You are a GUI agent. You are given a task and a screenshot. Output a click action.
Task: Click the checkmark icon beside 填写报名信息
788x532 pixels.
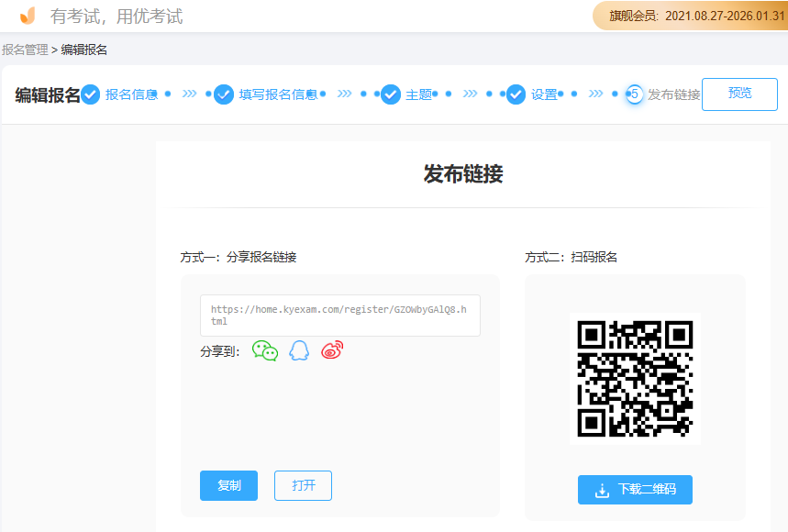(224, 94)
